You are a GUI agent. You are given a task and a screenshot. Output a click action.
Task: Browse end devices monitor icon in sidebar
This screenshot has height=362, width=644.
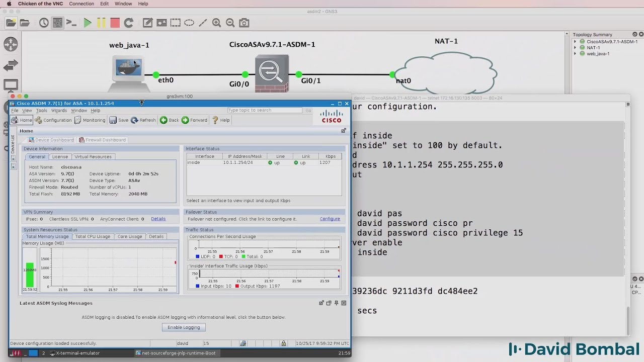coord(11,84)
